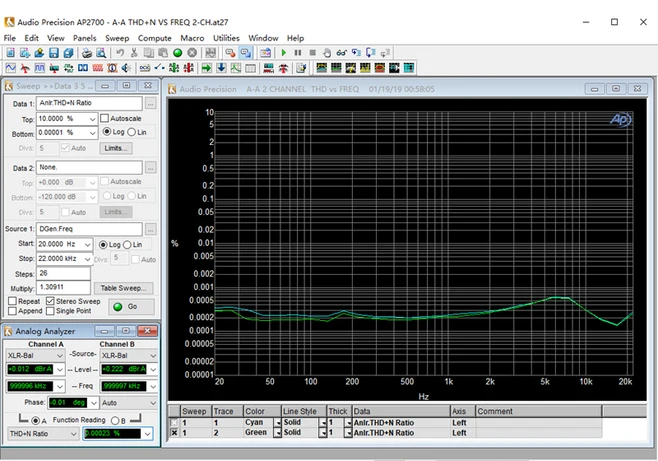Click the Data 1 Anlr.THD+N Ratio field
Image resolution: width=658 pixels, height=461 pixels.
[89, 103]
